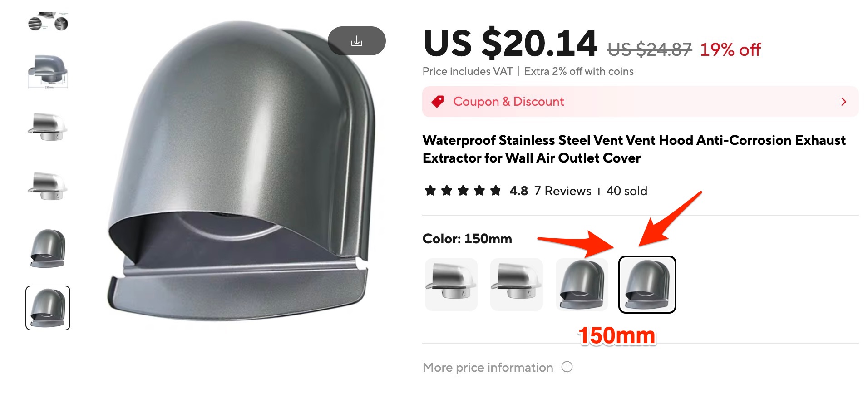Image resolution: width=868 pixels, height=394 pixels.
Task: Click More price information text
Action: (x=488, y=367)
